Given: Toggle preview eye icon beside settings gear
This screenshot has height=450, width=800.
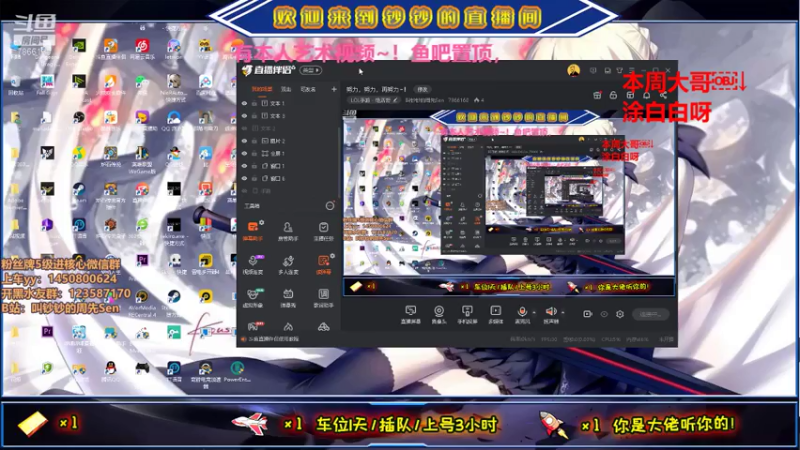Looking at the screenshot, I should [x=604, y=314].
